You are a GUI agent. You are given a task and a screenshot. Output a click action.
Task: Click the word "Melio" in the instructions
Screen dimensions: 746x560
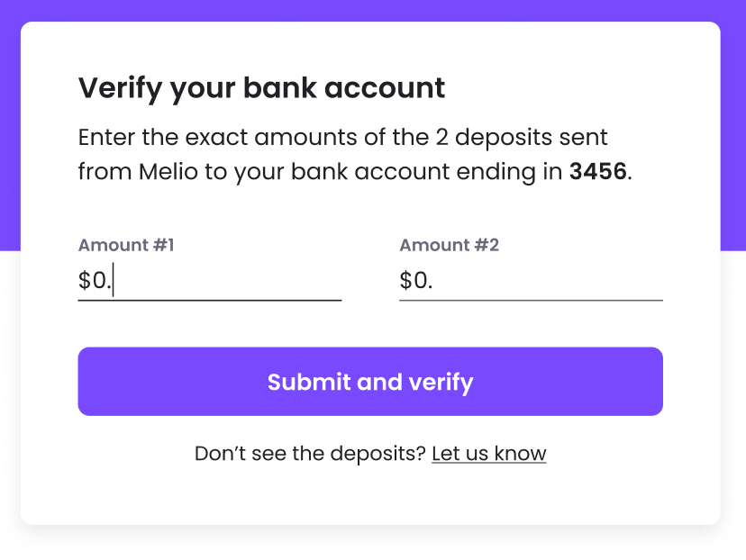tap(168, 171)
